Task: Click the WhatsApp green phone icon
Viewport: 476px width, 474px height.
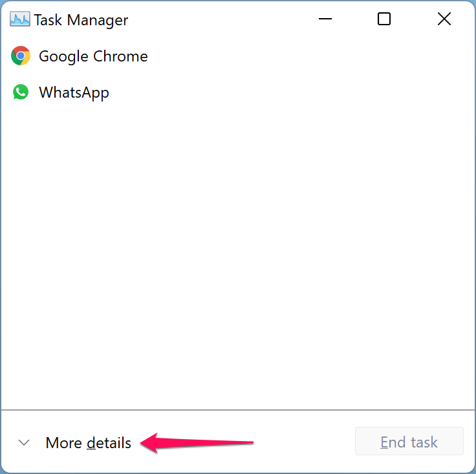Action: (21, 92)
